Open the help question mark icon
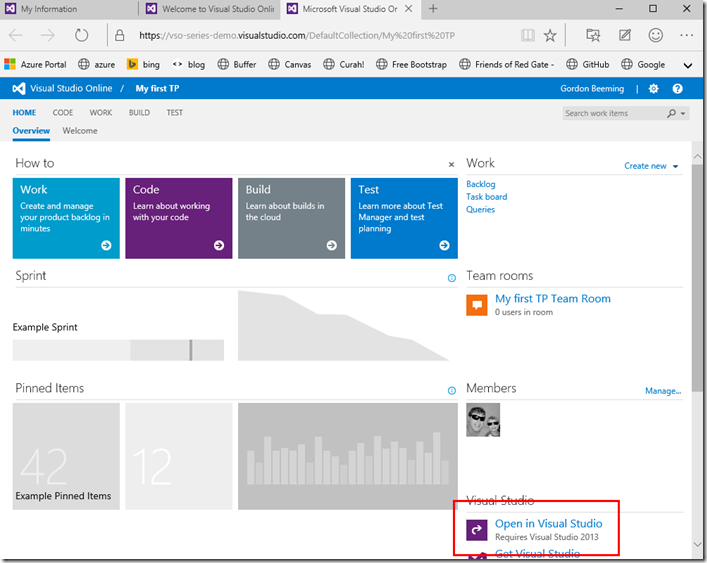The width and height of the screenshot is (707, 563). pos(677,89)
